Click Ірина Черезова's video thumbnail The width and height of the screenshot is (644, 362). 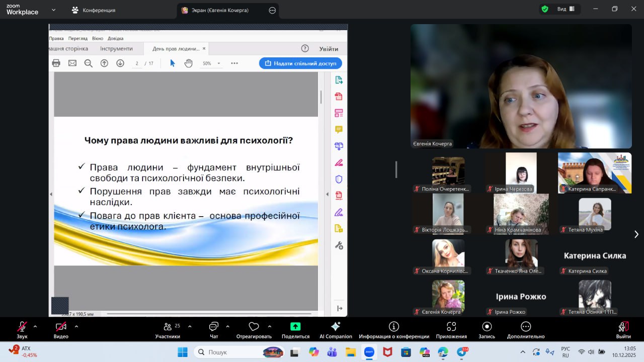click(521, 172)
